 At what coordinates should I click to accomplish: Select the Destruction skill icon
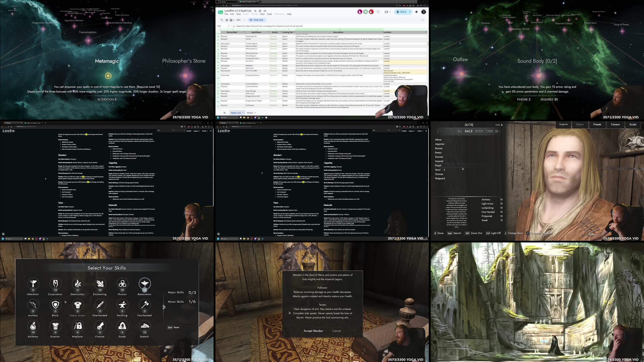pos(78,283)
